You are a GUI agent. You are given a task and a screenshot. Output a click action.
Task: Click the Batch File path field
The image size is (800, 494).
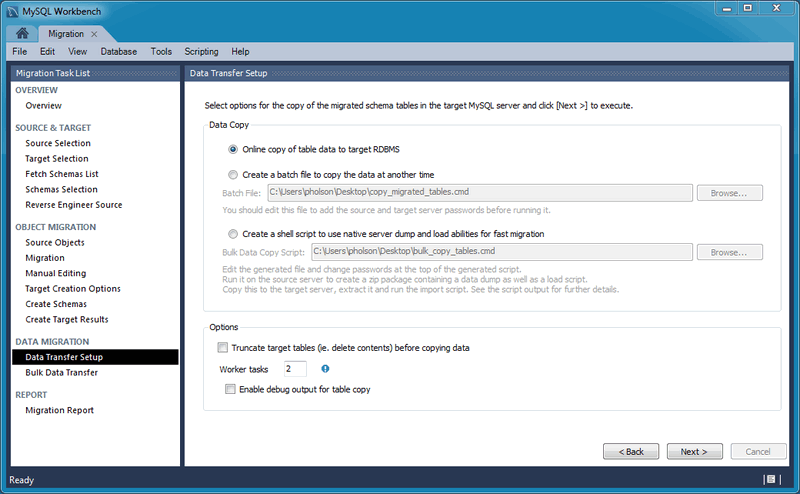pyautogui.click(x=480, y=192)
